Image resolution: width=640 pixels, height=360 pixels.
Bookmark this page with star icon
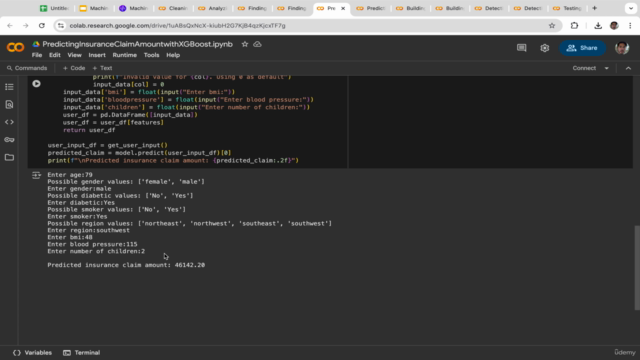click(552, 26)
